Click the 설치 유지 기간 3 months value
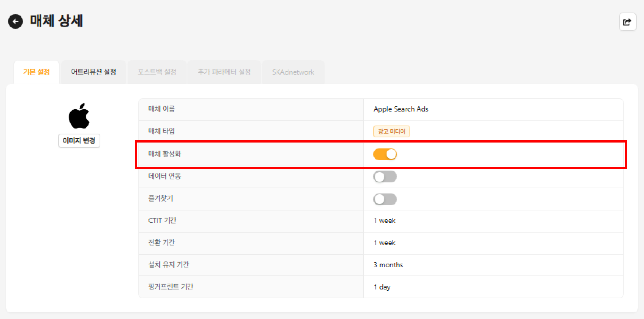The height and width of the screenshot is (319, 644). pyautogui.click(x=388, y=265)
